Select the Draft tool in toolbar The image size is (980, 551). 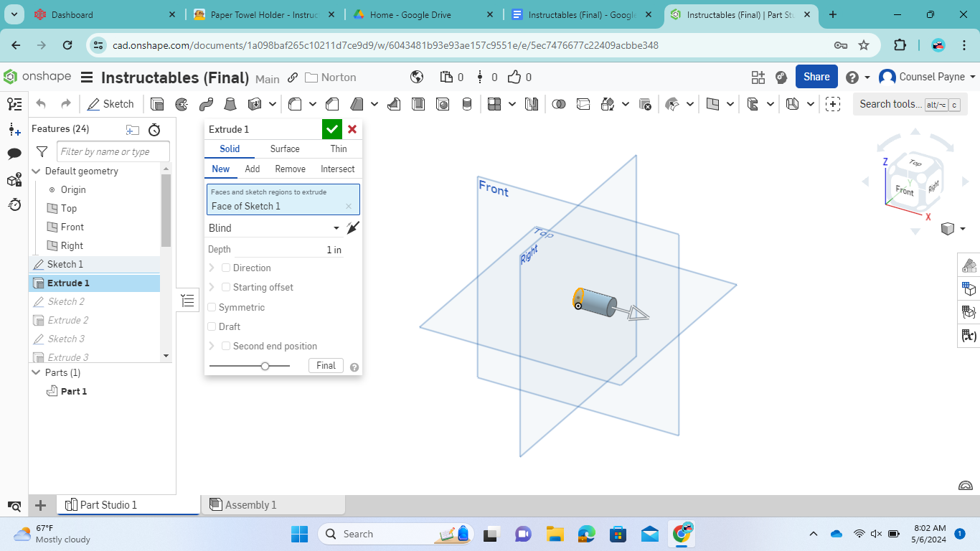357,104
